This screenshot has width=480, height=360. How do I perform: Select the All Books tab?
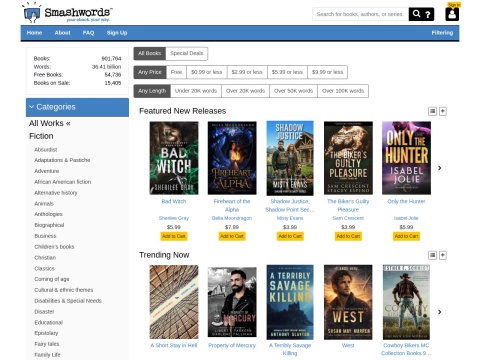(150, 53)
